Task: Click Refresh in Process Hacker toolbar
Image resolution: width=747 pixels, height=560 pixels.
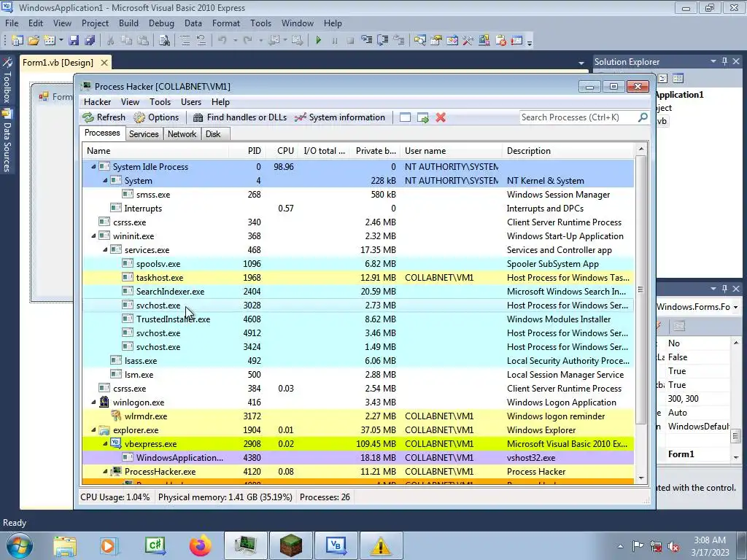Action: 104,117
